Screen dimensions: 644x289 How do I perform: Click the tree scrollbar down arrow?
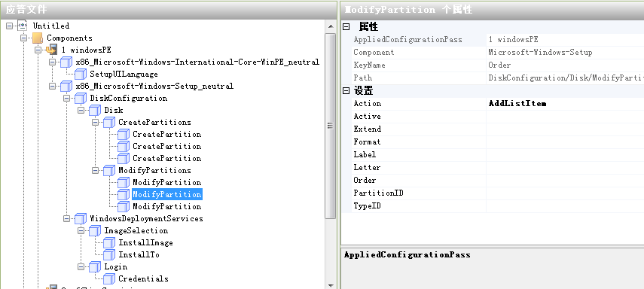pos(331,285)
